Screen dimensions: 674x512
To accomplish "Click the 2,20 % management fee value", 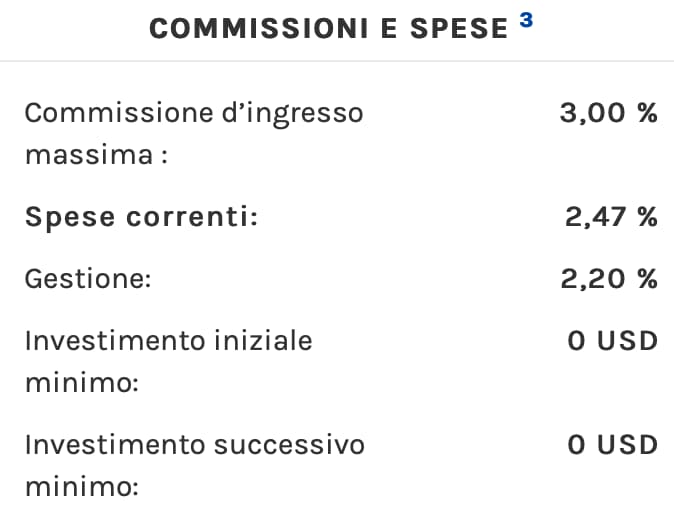I will pyautogui.click(x=608, y=278).
